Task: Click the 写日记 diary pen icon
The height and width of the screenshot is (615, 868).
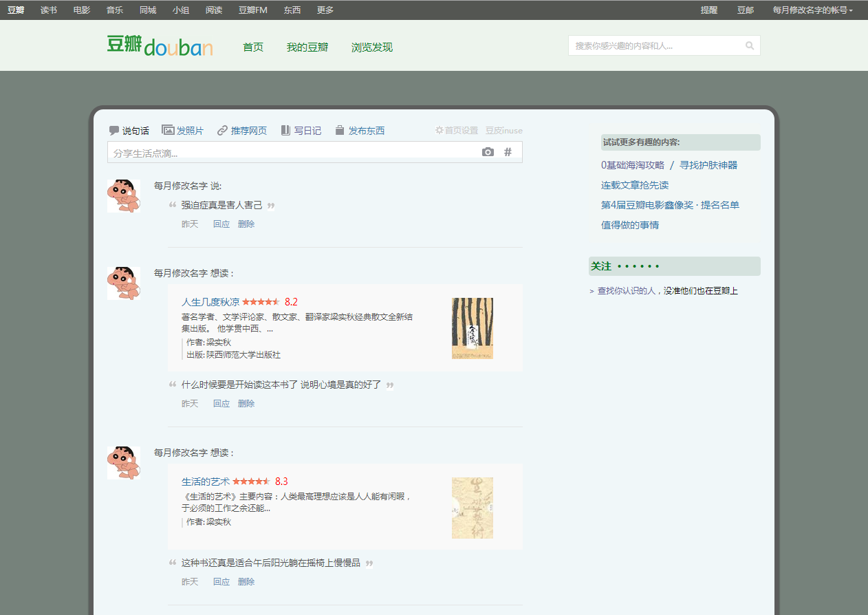Action: (x=284, y=130)
